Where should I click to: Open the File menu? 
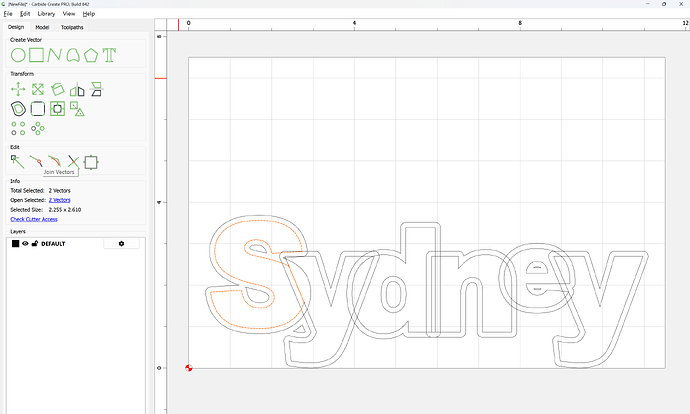(8, 14)
